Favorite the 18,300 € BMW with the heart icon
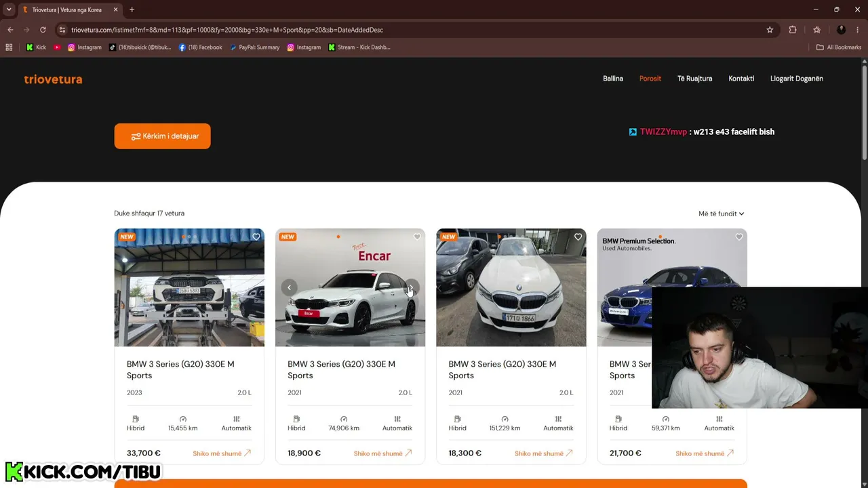The width and height of the screenshot is (868, 488). tap(578, 237)
